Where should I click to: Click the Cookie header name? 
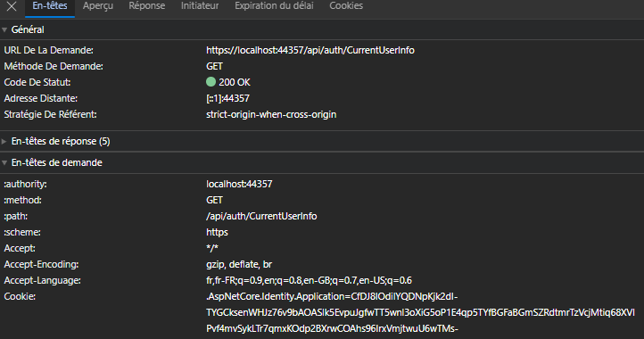pos(20,296)
